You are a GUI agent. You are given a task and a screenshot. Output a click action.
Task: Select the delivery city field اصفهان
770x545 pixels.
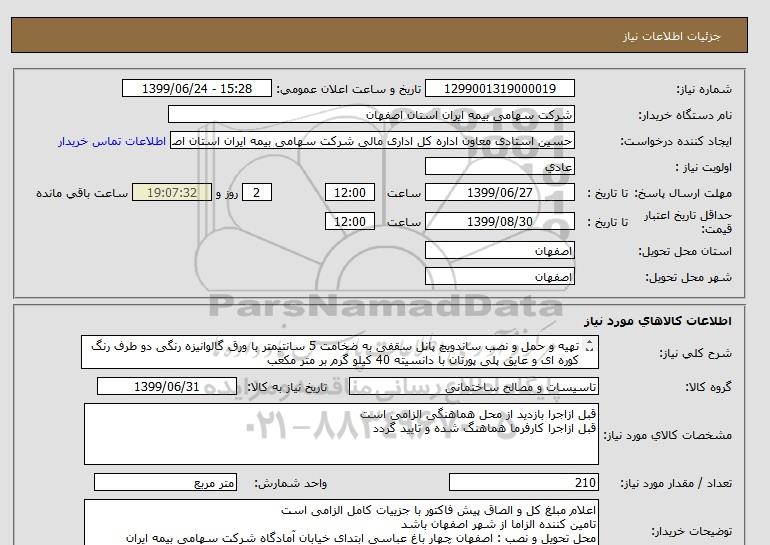[499, 276]
